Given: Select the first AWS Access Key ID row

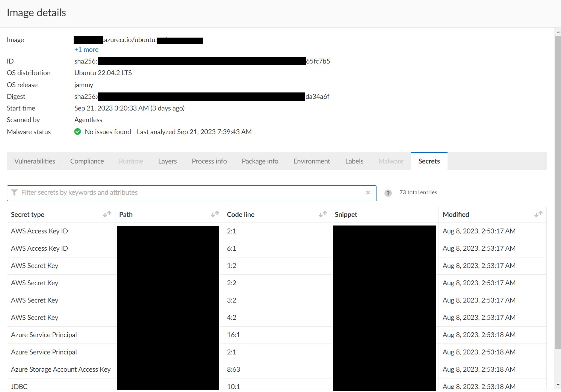Looking at the screenshot, I should click(277, 231).
